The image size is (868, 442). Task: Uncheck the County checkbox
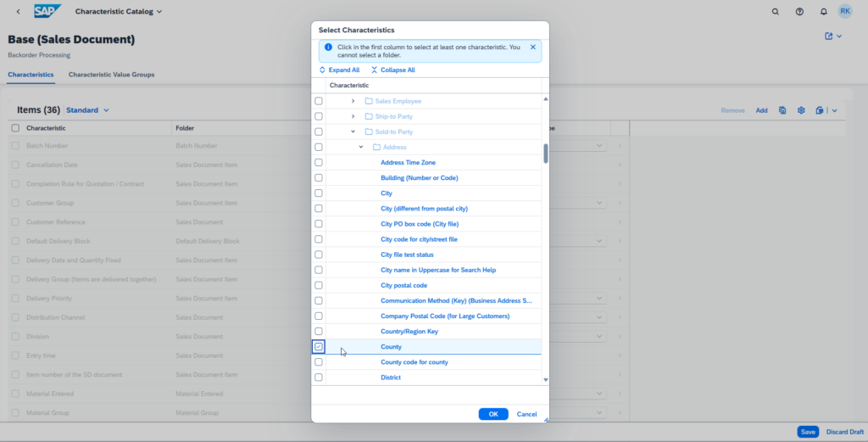[319, 347]
